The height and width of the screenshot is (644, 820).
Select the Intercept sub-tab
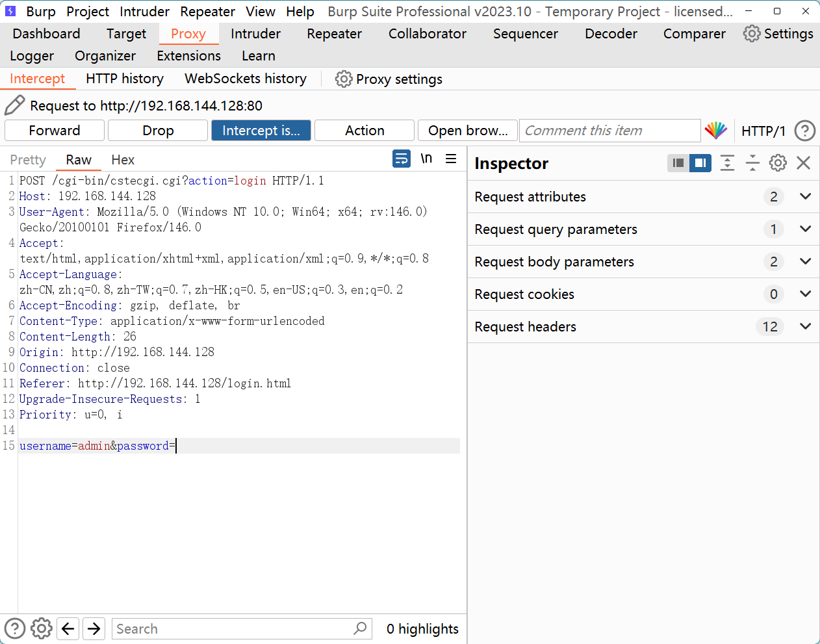point(38,79)
